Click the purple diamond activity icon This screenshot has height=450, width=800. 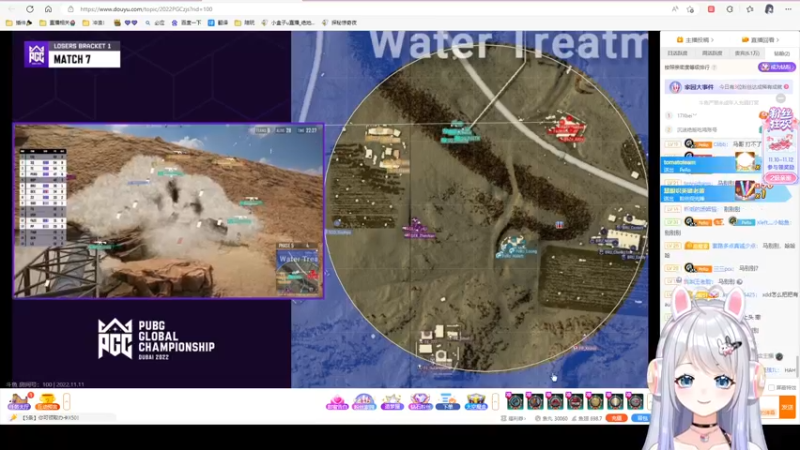[420, 402]
